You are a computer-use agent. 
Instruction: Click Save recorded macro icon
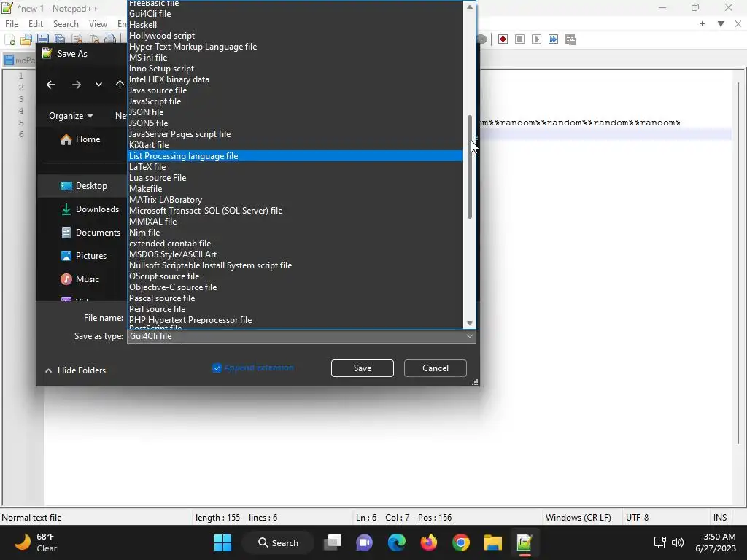point(570,39)
